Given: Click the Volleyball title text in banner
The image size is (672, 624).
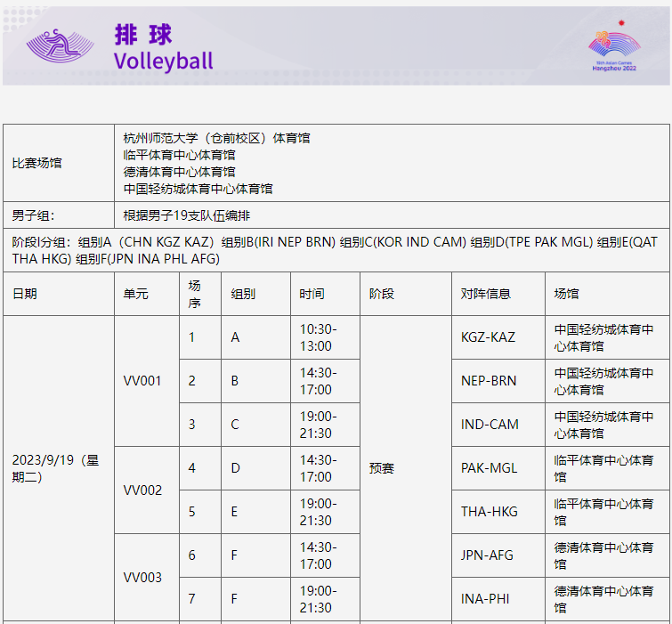Looking at the screenshot, I should click(164, 61).
